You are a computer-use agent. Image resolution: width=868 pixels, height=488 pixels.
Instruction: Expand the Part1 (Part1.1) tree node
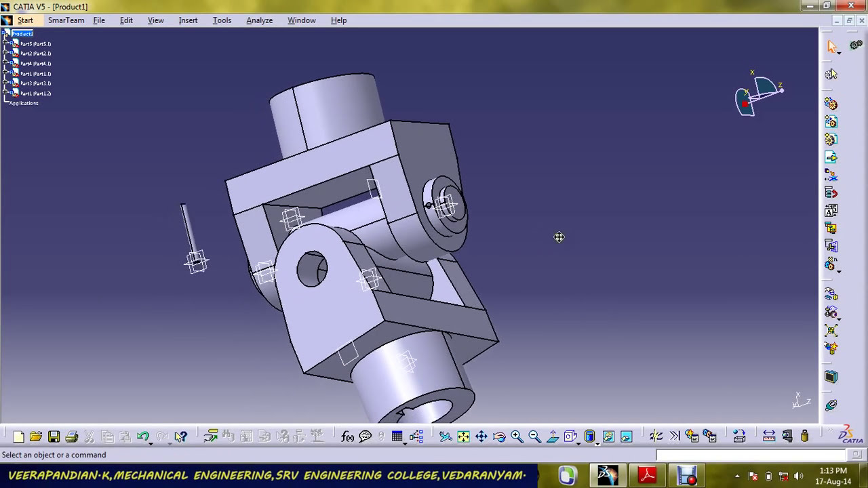coord(6,73)
